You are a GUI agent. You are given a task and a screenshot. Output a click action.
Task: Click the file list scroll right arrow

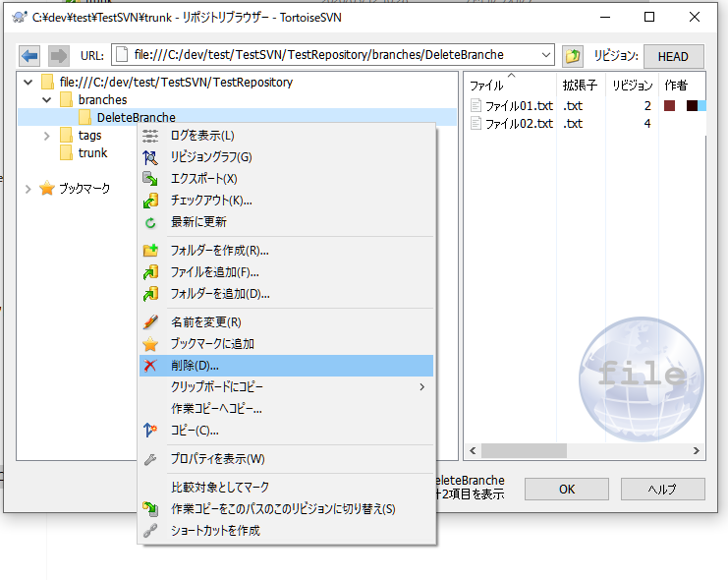click(x=696, y=451)
